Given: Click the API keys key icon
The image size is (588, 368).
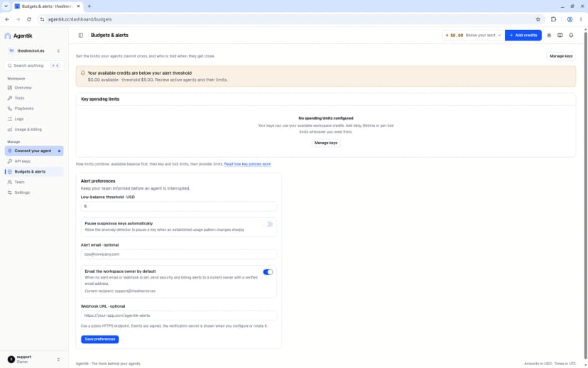Looking at the screenshot, I should pos(10,161).
